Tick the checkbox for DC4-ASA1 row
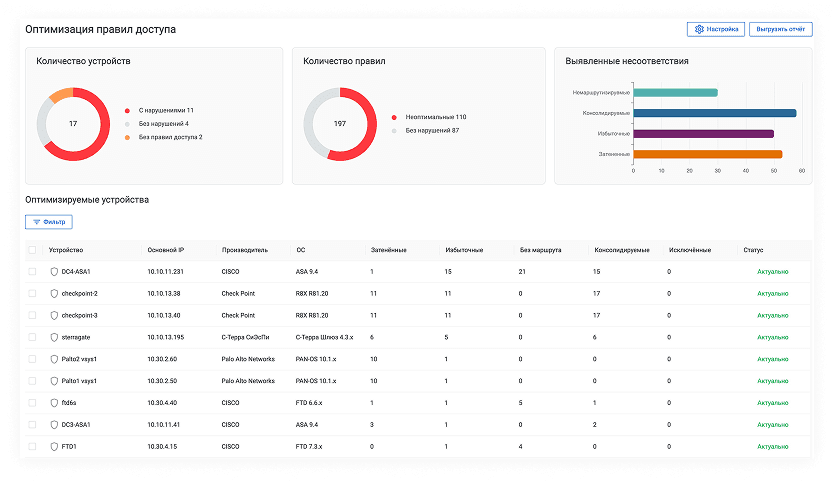Image resolution: width=834 pixels, height=481 pixels. click(x=32, y=271)
